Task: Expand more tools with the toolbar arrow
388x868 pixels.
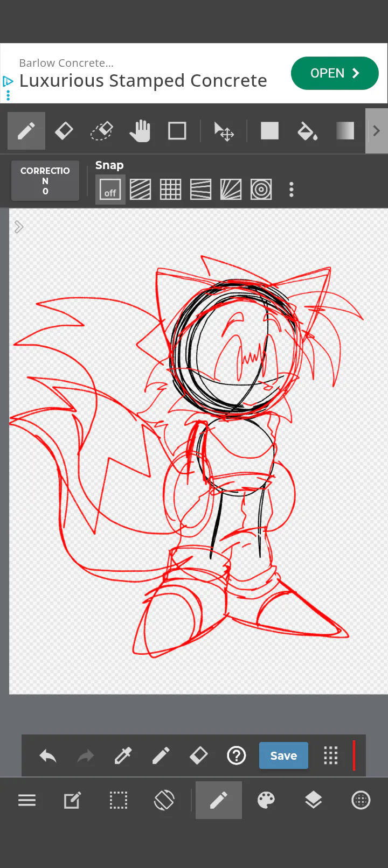Action: pos(377,131)
